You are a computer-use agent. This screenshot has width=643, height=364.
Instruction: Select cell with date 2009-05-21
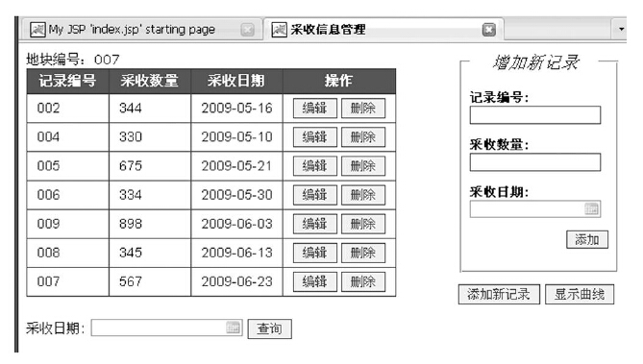click(x=236, y=166)
